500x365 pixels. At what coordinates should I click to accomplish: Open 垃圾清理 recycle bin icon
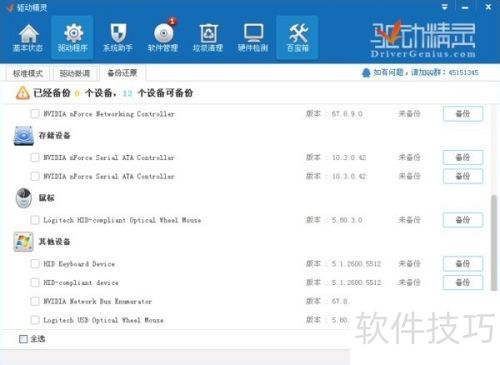pyautogui.click(x=208, y=38)
